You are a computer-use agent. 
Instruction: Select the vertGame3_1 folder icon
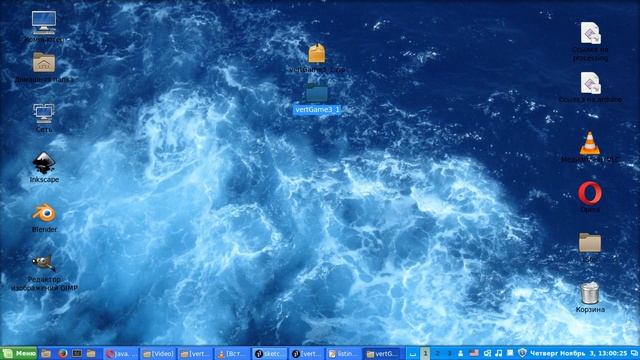click(317, 93)
